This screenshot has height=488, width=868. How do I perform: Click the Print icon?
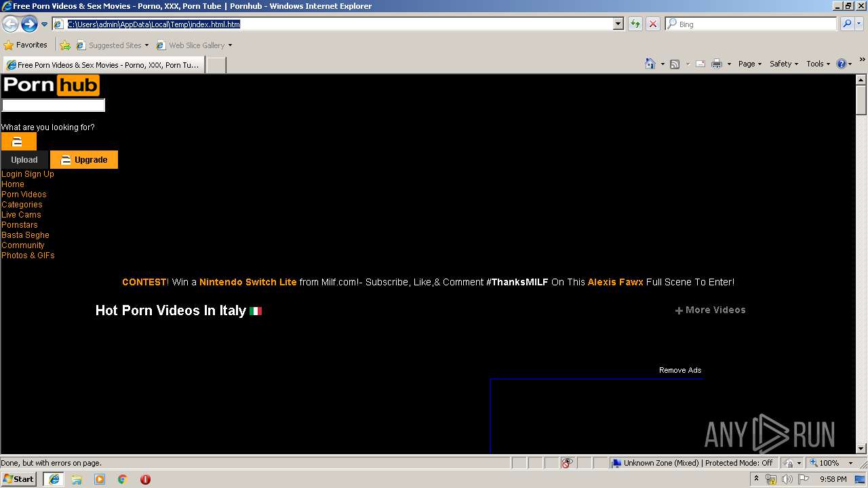click(717, 64)
